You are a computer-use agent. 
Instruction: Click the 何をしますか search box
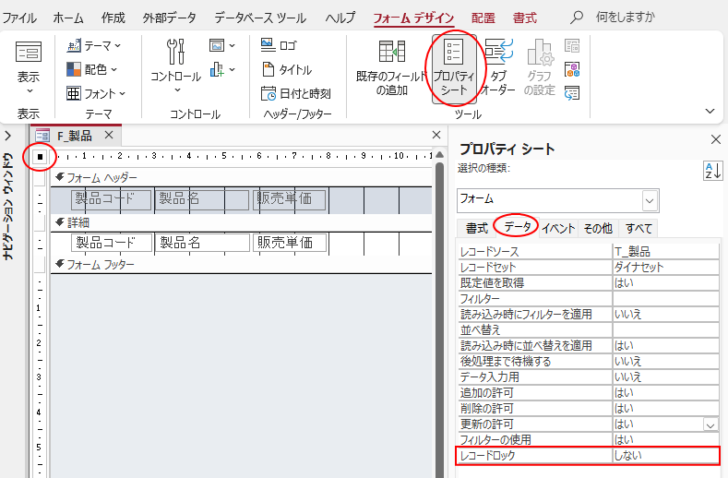click(x=625, y=17)
